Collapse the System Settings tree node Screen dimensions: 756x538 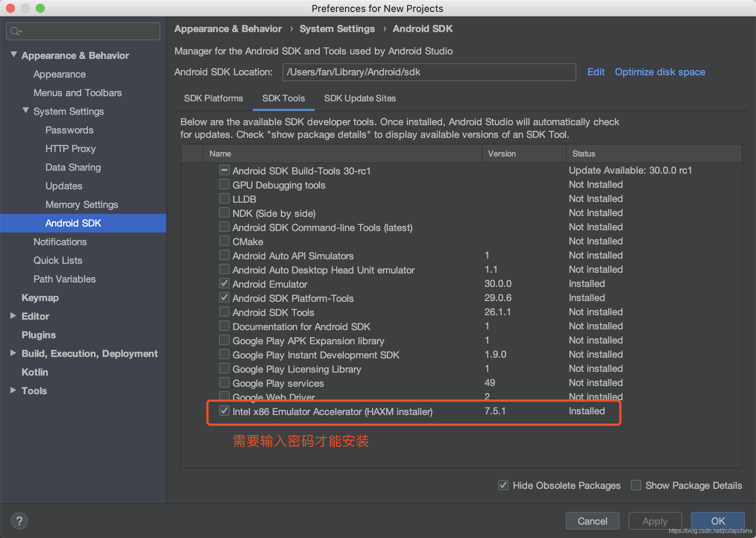pos(26,111)
